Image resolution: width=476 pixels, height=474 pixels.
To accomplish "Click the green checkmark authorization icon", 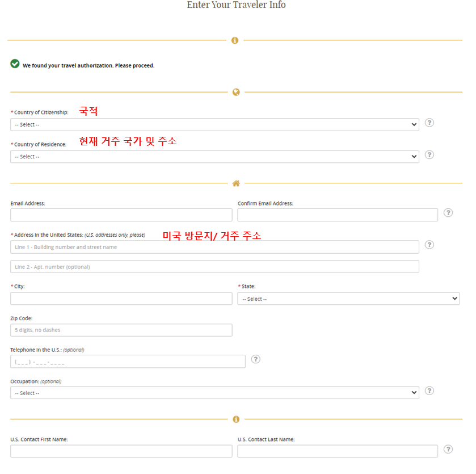I will click(15, 64).
